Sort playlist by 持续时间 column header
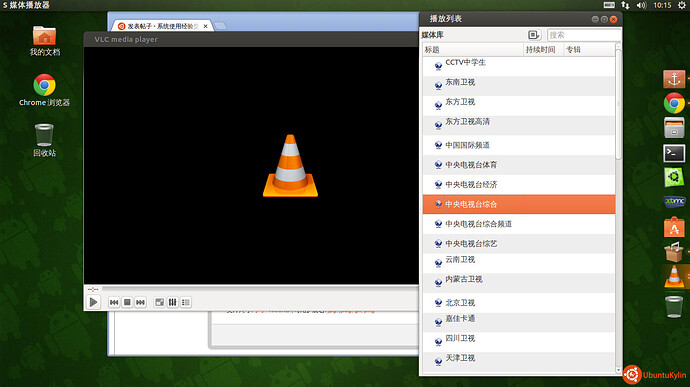 pyautogui.click(x=543, y=50)
